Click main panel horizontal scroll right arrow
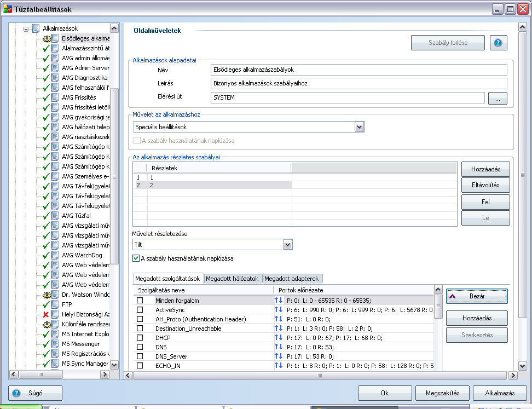The width and height of the screenshot is (532, 409). point(513,375)
